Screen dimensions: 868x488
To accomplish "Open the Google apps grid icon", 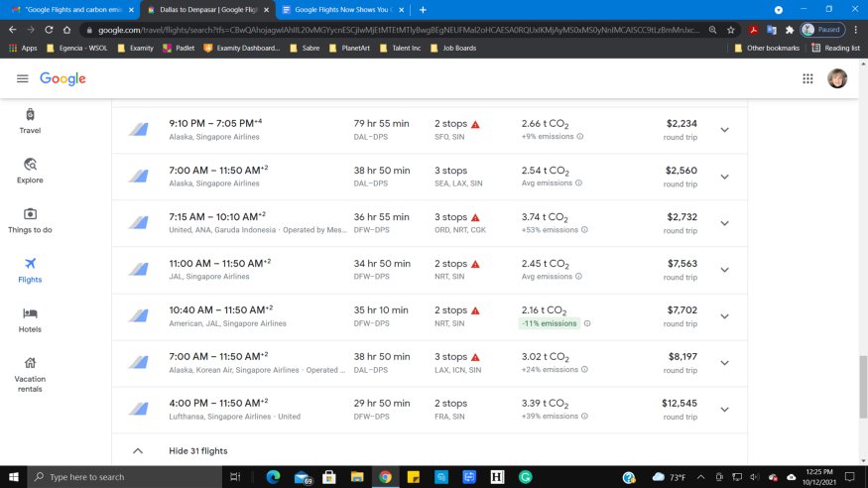I will 807,78.
